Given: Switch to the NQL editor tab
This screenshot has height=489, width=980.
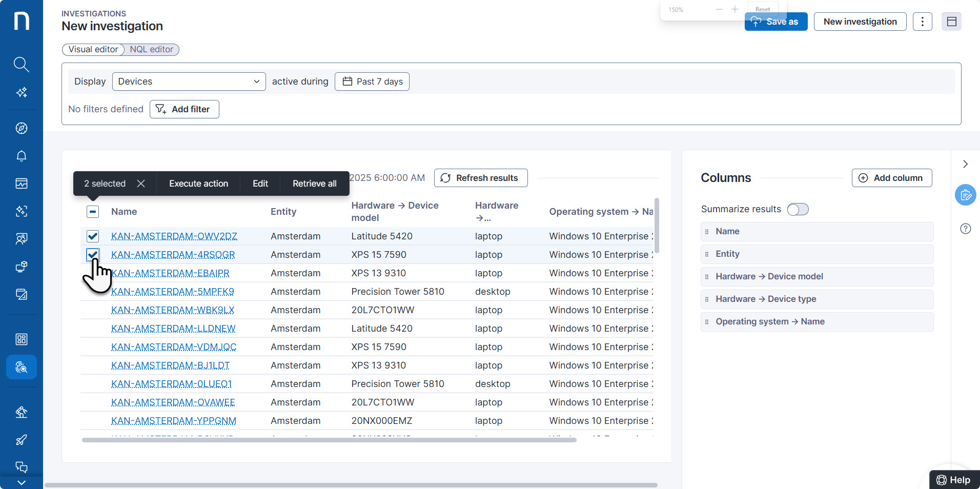Looking at the screenshot, I should point(151,49).
